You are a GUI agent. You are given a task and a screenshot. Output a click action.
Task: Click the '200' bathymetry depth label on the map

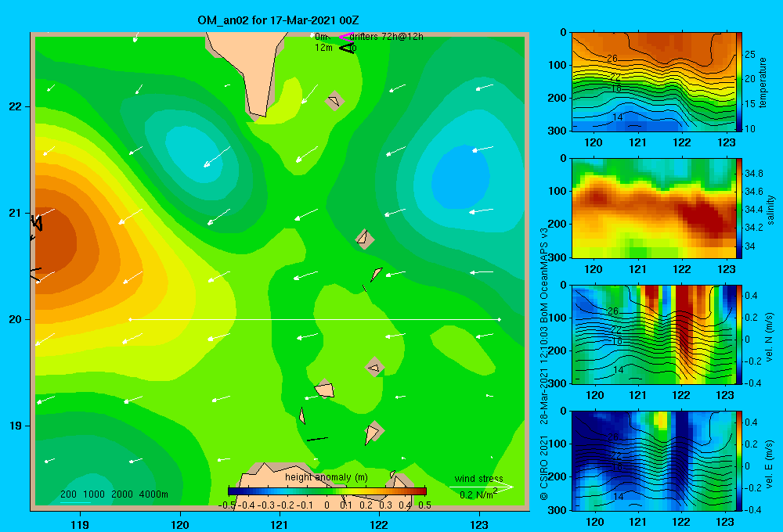coord(68,494)
